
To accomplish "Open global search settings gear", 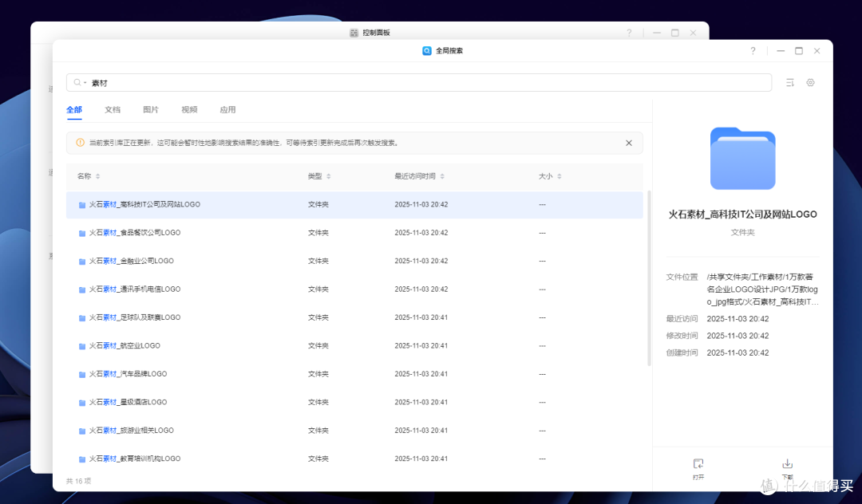I will click(x=810, y=82).
